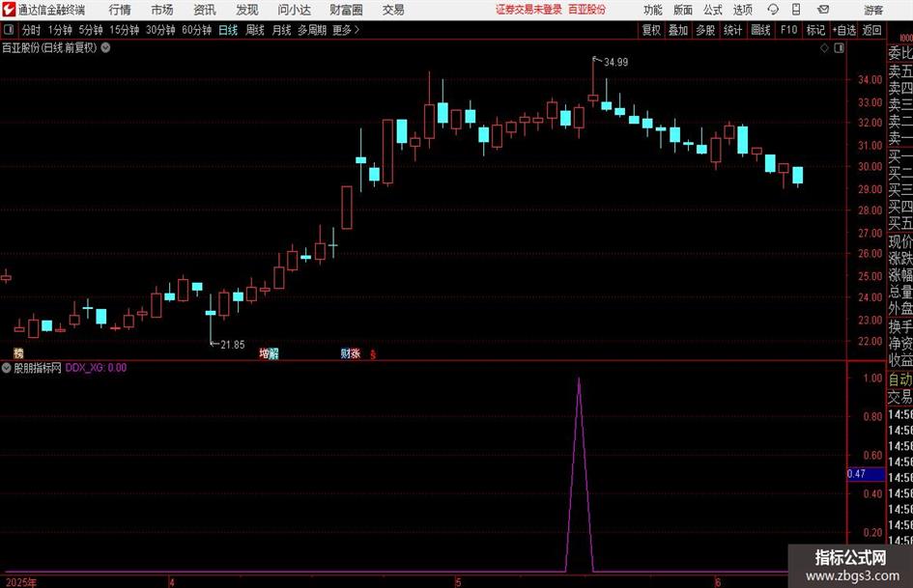Screen dimensions: 913x588
Task: Click the 复权 toolbar button
Action: click(651, 30)
